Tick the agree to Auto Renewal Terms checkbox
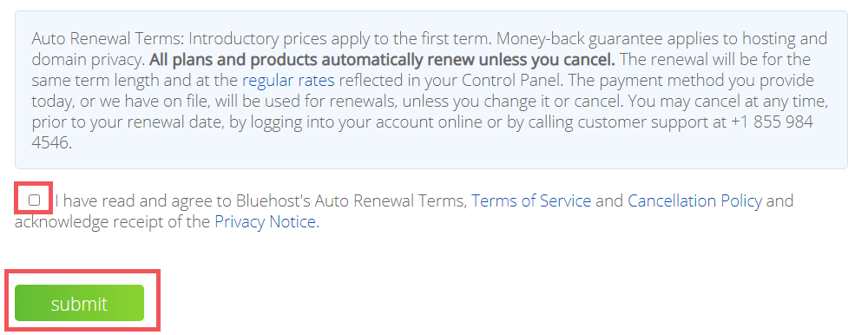Image resolution: width=868 pixels, height=335 pixels. pyautogui.click(x=35, y=200)
